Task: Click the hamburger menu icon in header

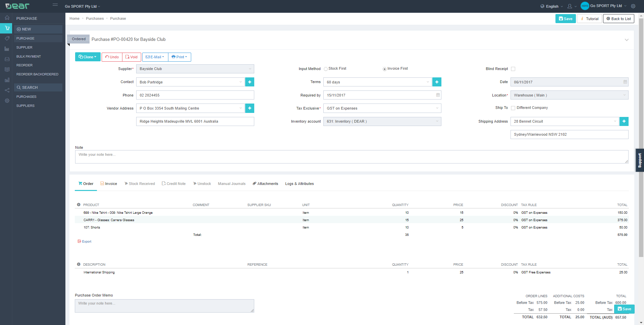Action: point(55,5)
